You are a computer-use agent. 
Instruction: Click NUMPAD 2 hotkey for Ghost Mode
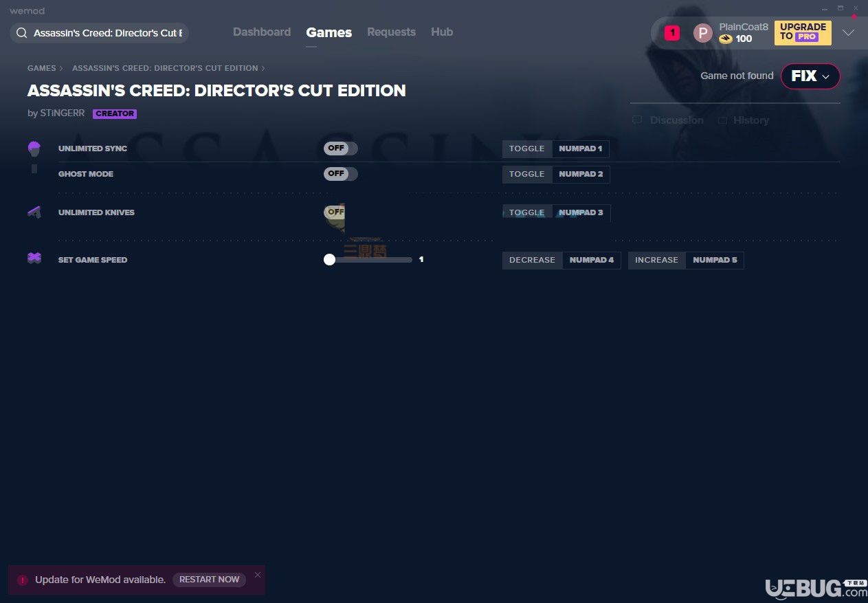click(x=581, y=174)
